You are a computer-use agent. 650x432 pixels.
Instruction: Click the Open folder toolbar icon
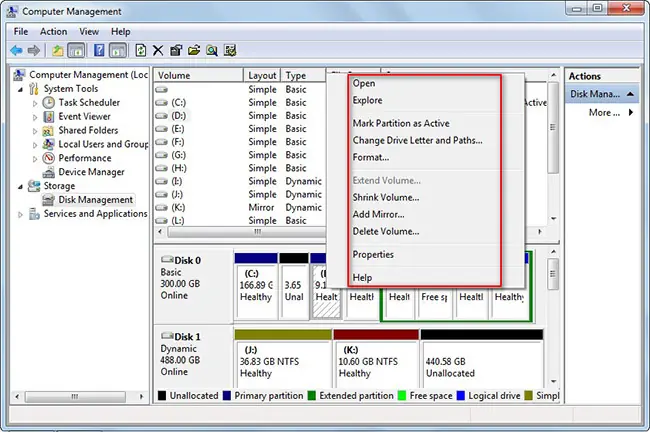[194, 51]
